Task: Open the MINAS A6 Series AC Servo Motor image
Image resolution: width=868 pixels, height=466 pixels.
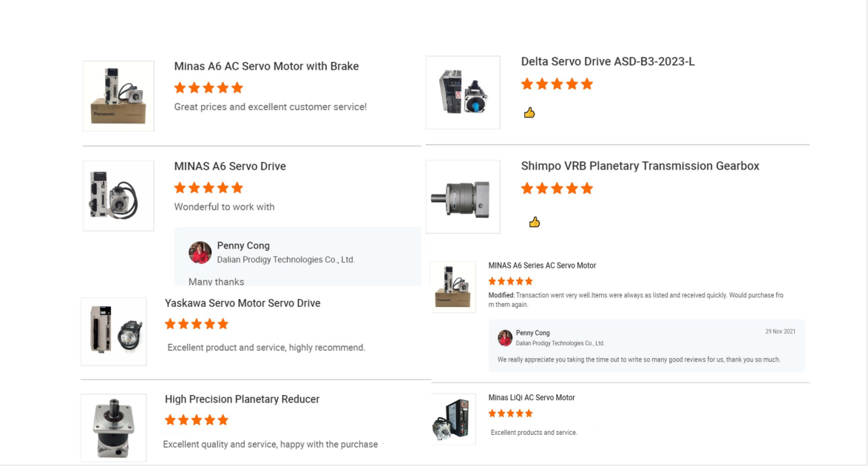Action: pyautogui.click(x=453, y=286)
